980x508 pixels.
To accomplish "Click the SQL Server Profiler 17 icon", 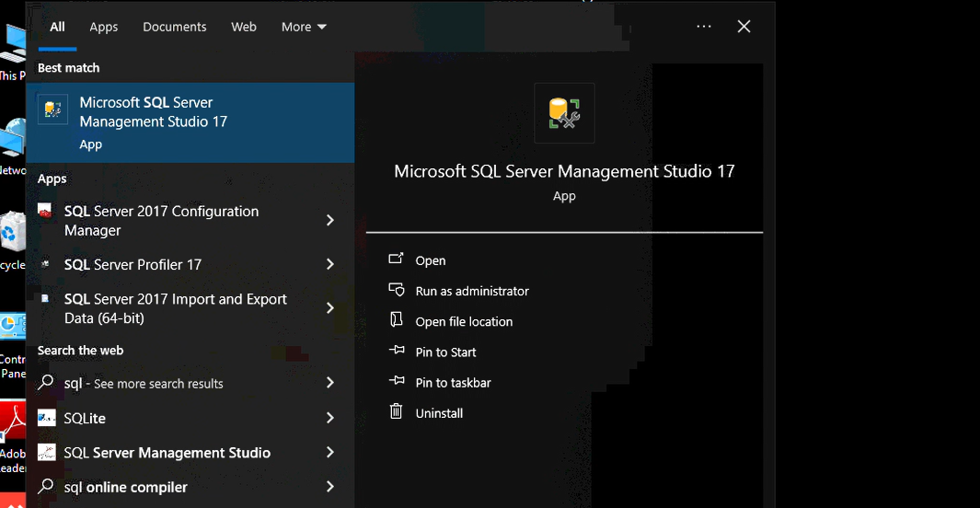I will [45, 264].
